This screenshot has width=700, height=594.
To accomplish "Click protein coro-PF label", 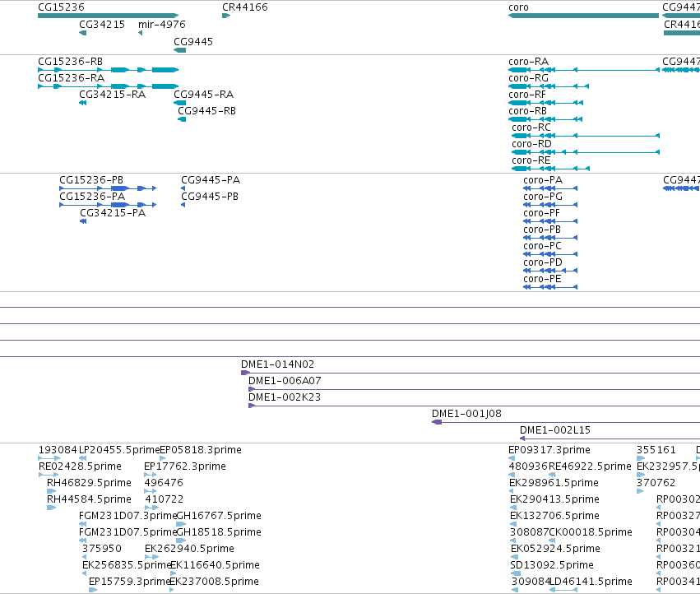I will coord(541,213).
